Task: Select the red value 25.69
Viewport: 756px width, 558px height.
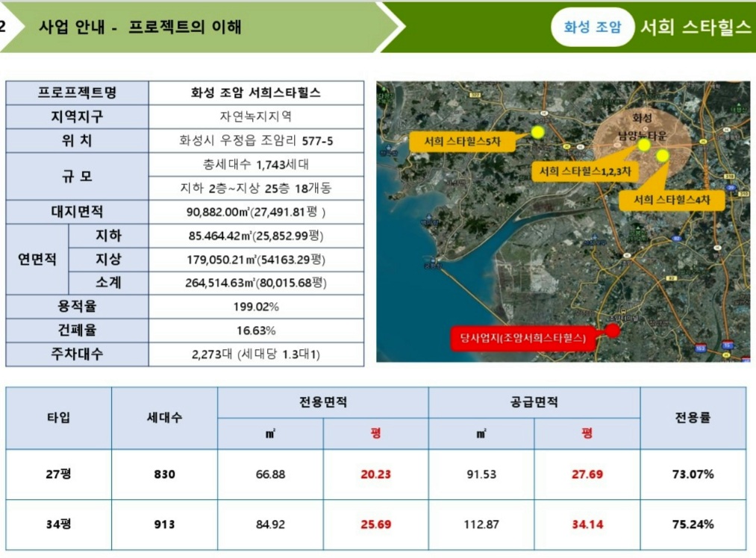Action: [375, 524]
